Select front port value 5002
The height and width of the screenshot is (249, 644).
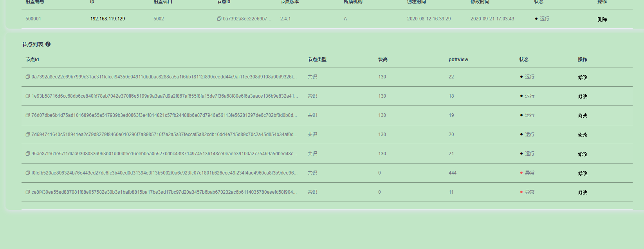(x=159, y=19)
